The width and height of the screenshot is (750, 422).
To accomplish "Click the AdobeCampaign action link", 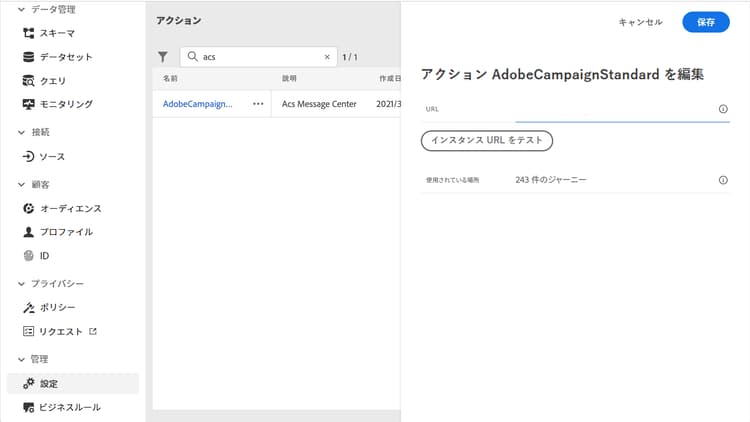I will coord(197,103).
